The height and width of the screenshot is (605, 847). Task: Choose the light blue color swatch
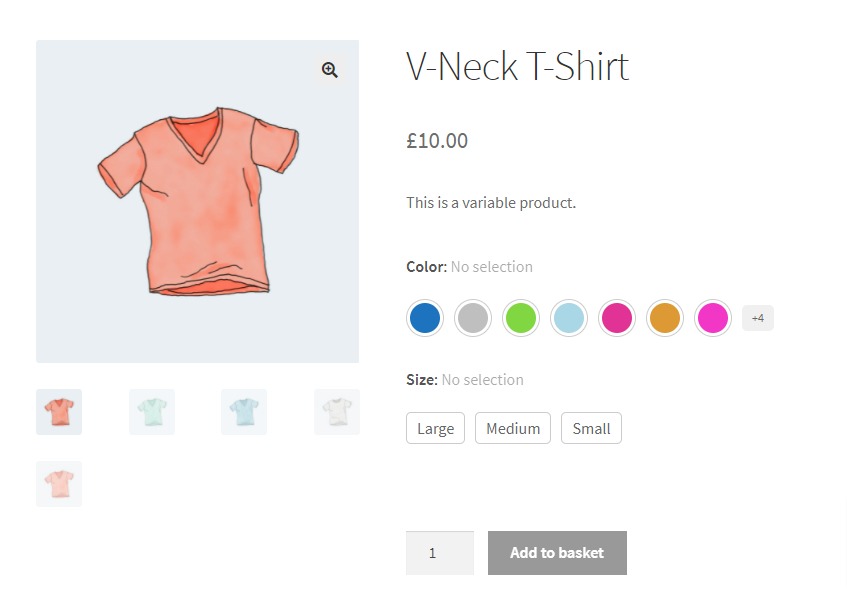[568, 317]
